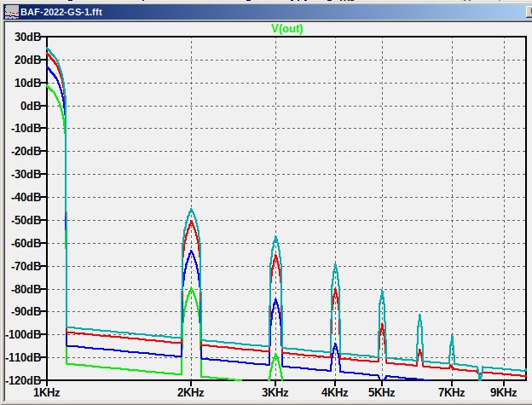Screen dimensions: 532x405
Task: Click the -120dB vertical axis label
Action: tap(23, 380)
